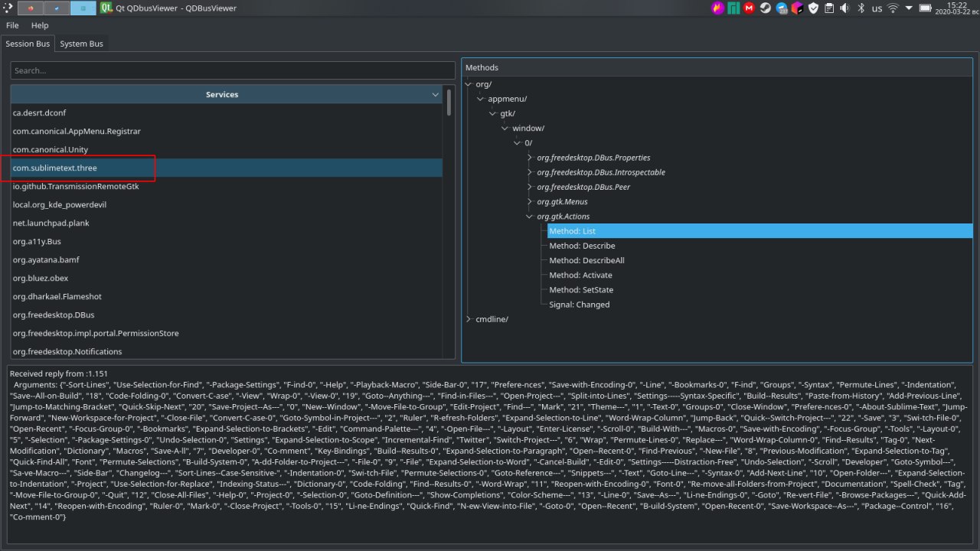Open the Help menu
980x551 pixels.
[40, 25]
